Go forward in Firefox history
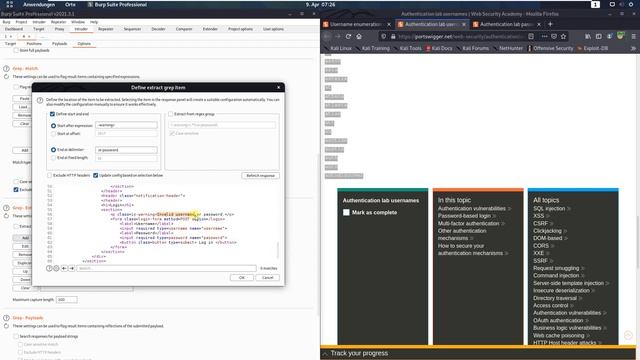This screenshot has width=640, height=360. pyautogui.click(x=338, y=36)
